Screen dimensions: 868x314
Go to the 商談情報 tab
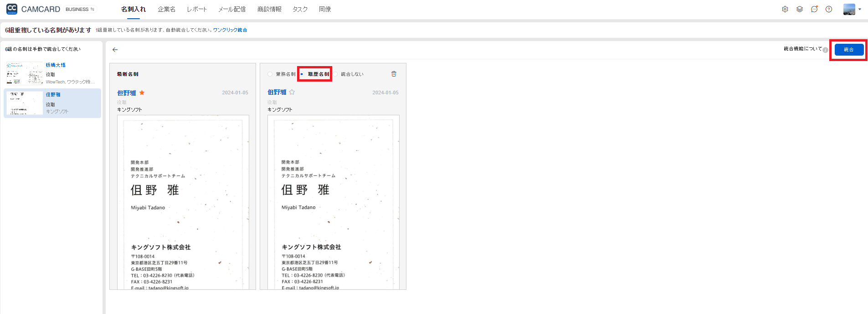pos(269,9)
